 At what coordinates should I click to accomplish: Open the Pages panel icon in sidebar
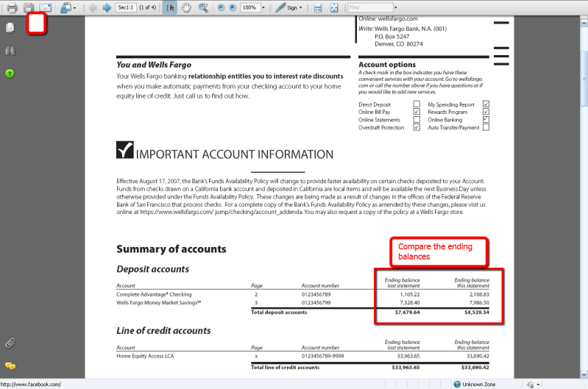click(x=10, y=27)
